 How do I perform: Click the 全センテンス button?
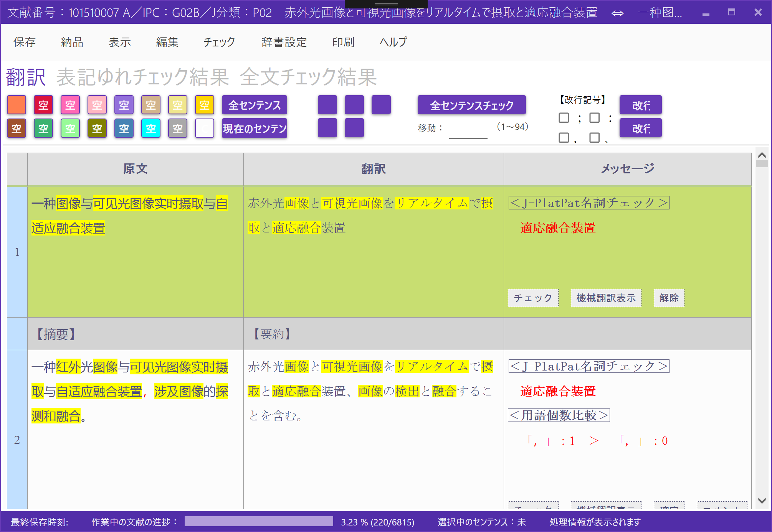tap(255, 105)
